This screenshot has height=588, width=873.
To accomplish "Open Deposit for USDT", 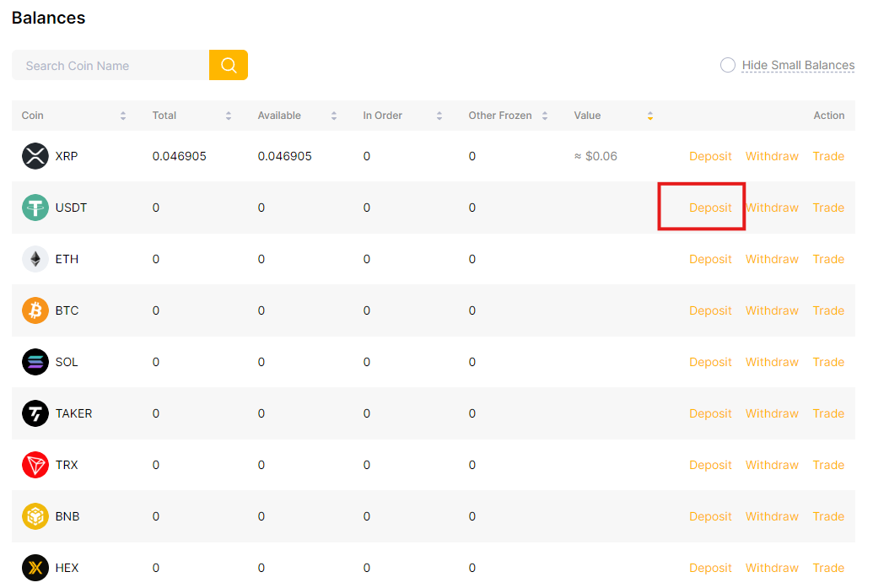I will pyautogui.click(x=710, y=208).
